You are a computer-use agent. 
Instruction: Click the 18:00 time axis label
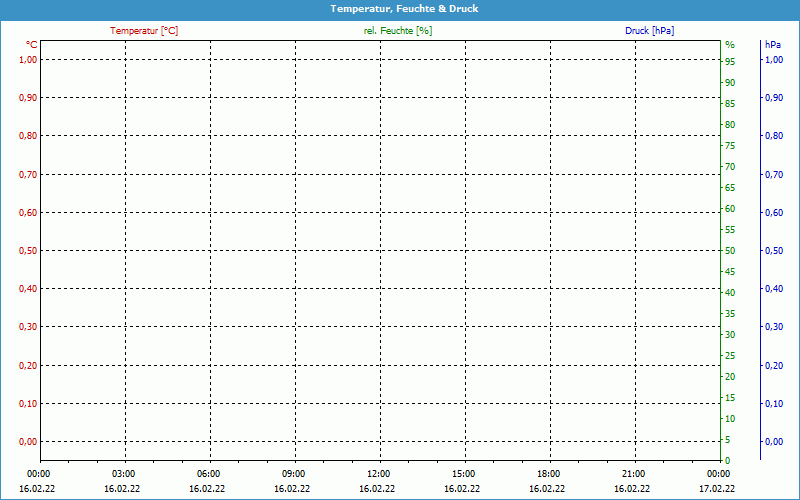point(549,474)
